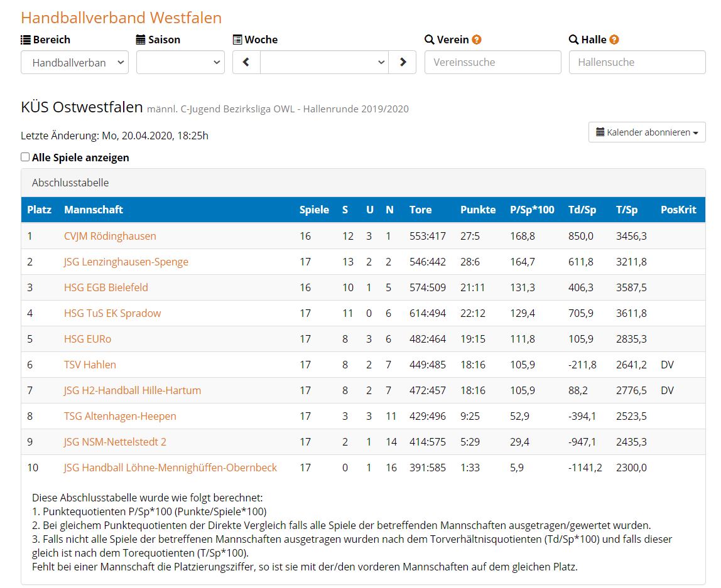
Task: Click the Tore column header
Action: click(x=420, y=210)
